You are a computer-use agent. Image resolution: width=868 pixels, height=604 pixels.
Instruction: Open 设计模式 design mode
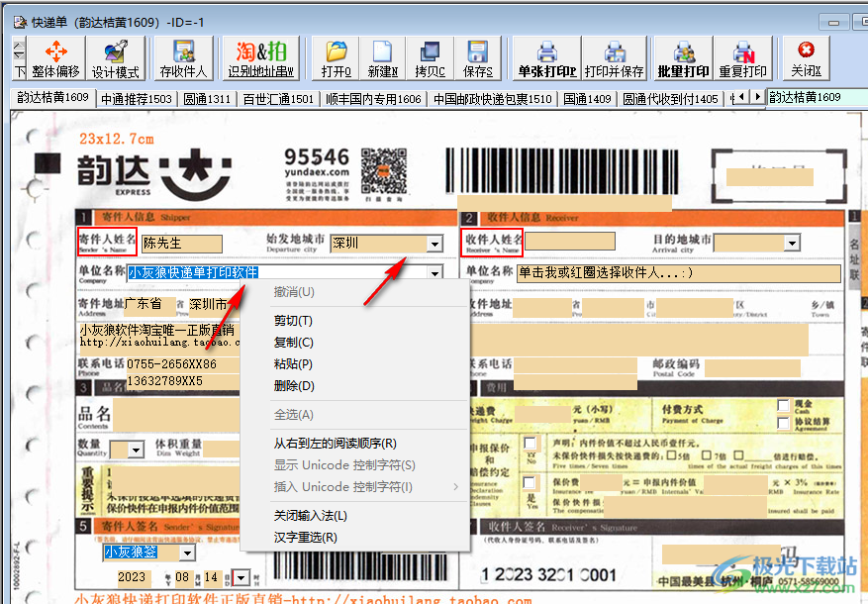point(115,58)
